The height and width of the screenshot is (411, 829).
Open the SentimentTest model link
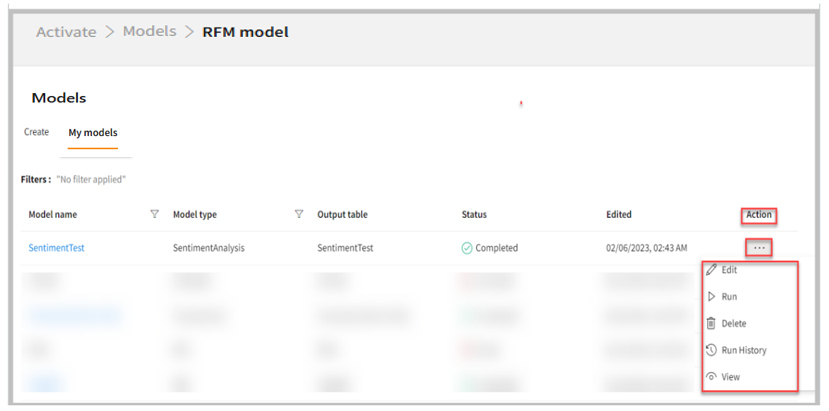point(57,248)
